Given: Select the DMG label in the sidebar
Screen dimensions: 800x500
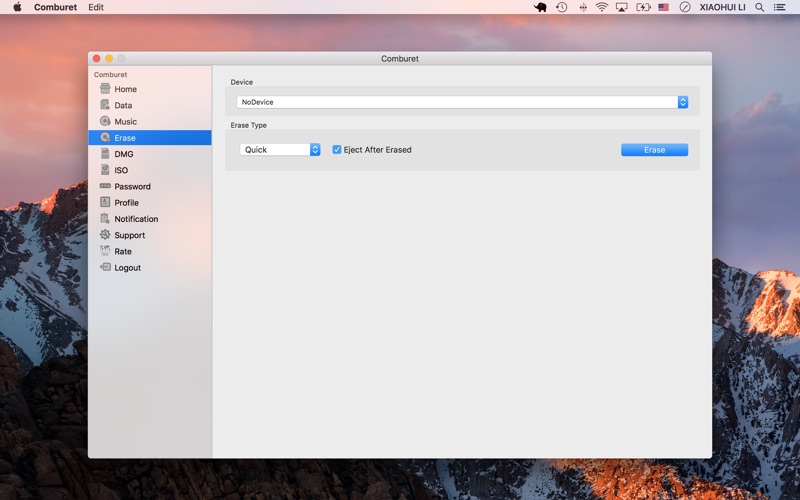Looking at the screenshot, I should [x=124, y=154].
